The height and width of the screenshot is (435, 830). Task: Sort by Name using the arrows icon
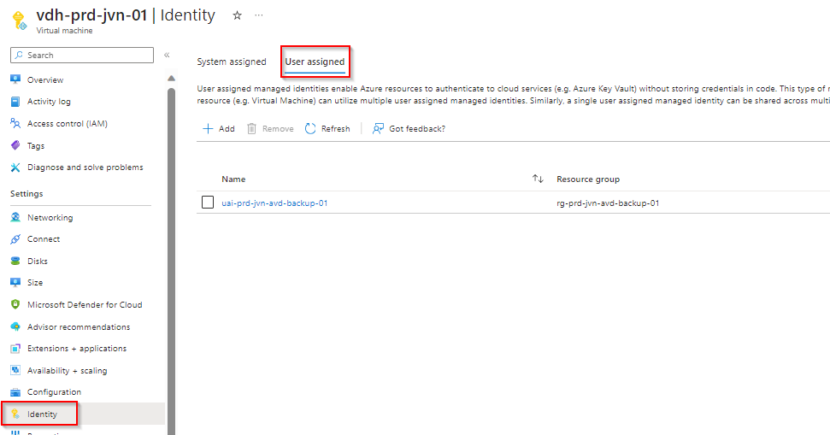tap(538, 179)
